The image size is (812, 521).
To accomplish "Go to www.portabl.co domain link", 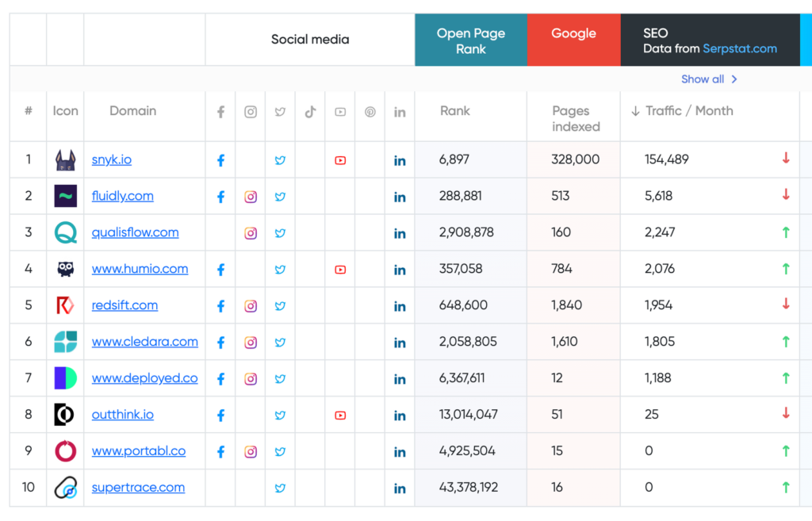I will tap(139, 450).
